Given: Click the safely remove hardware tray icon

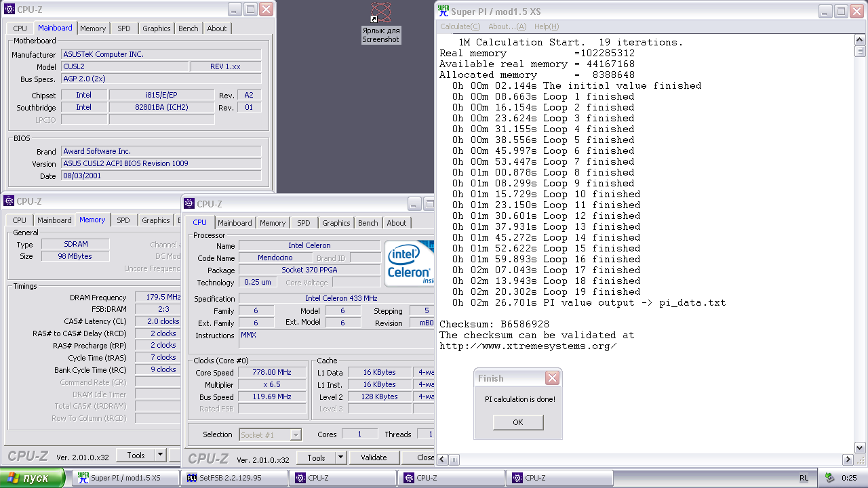Looking at the screenshot, I should pyautogui.click(x=829, y=478).
